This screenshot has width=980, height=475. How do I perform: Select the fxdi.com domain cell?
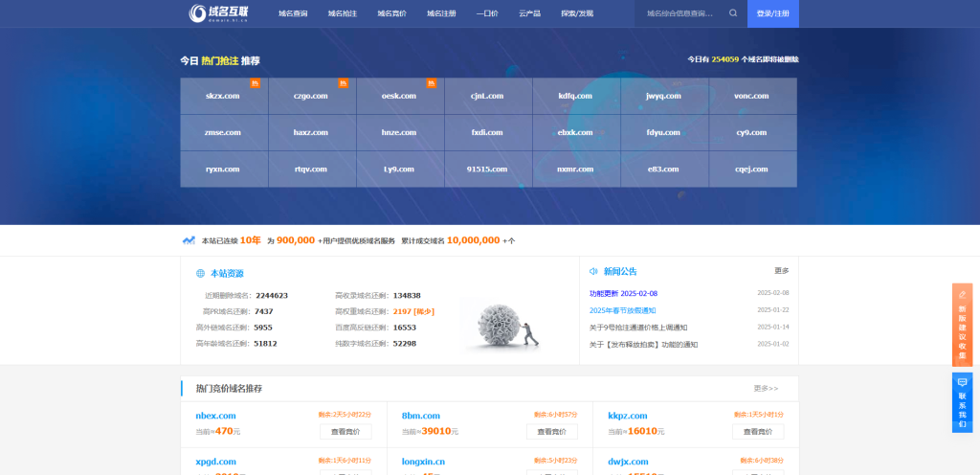click(x=489, y=132)
